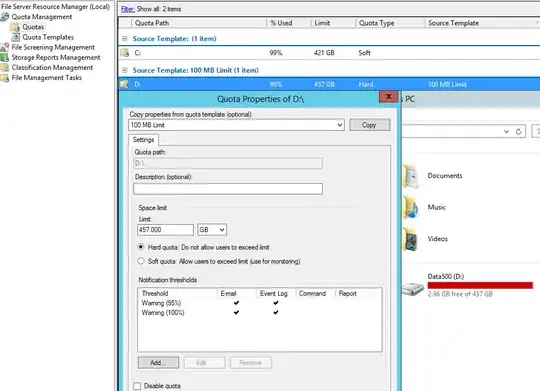Click the Classification Management icon
The height and width of the screenshot is (391, 540).
5,68
